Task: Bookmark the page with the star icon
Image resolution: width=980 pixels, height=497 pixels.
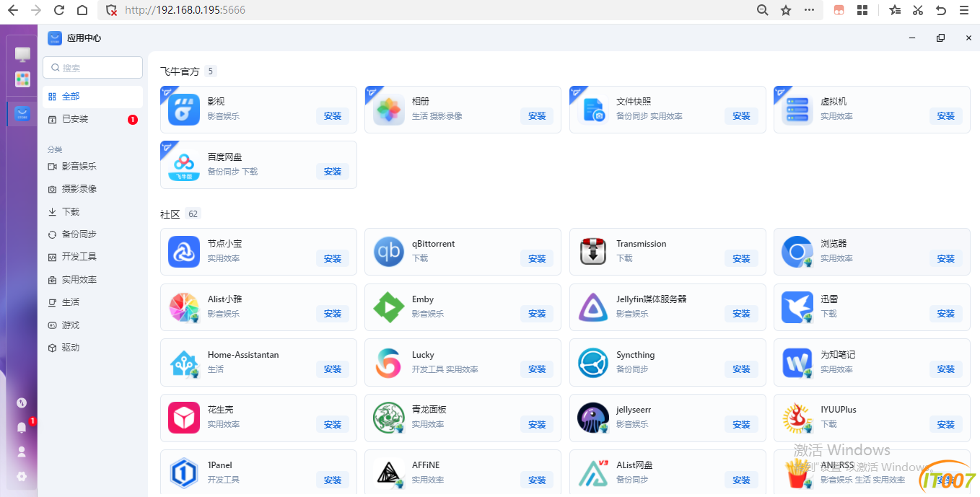Action: click(786, 10)
